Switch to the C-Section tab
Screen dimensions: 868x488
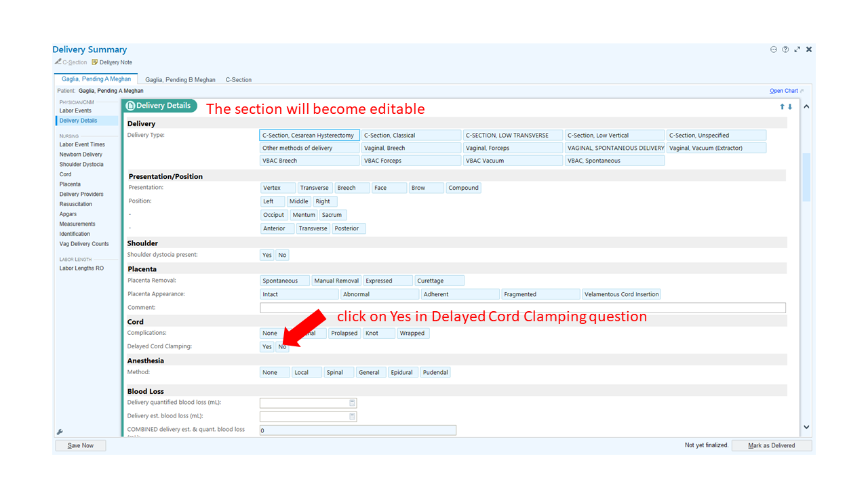pos(239,80)
